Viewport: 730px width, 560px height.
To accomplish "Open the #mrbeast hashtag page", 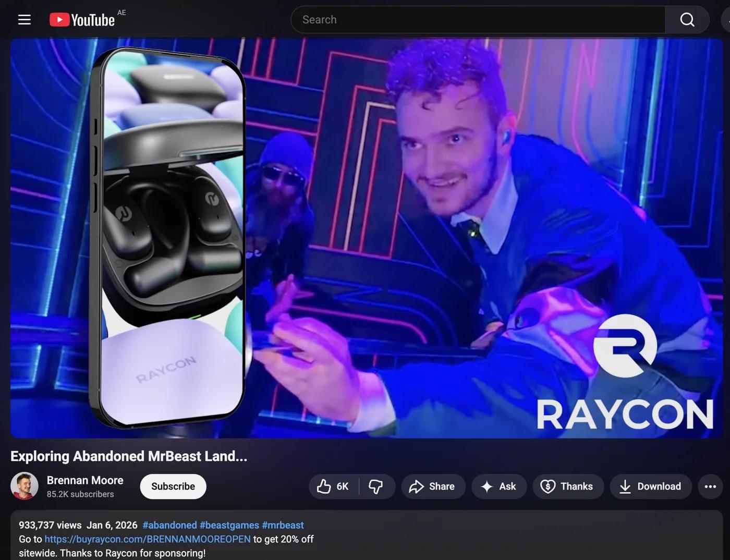I will (283, 525).
